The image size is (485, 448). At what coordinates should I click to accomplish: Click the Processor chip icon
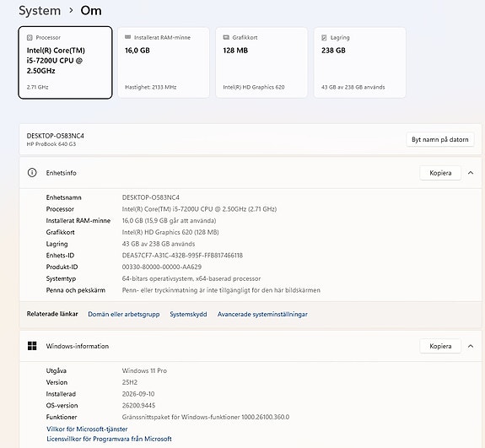(x=30, y=37)
